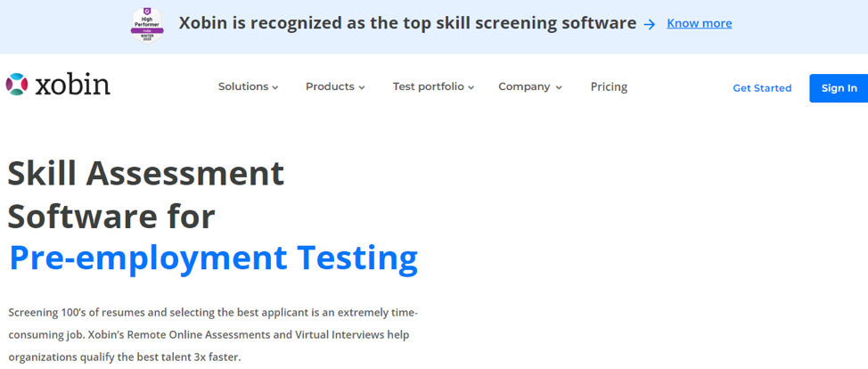Open the Solutions menu
Screen dimensions: 868x369
[243, 86]
